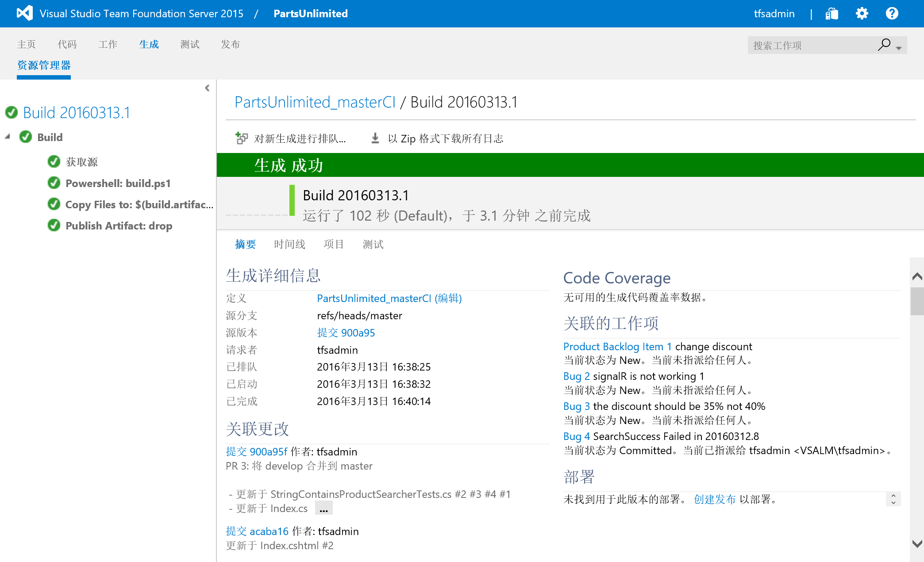
Task: Click success icon beside Copy Files step
Action: point(54,204)
